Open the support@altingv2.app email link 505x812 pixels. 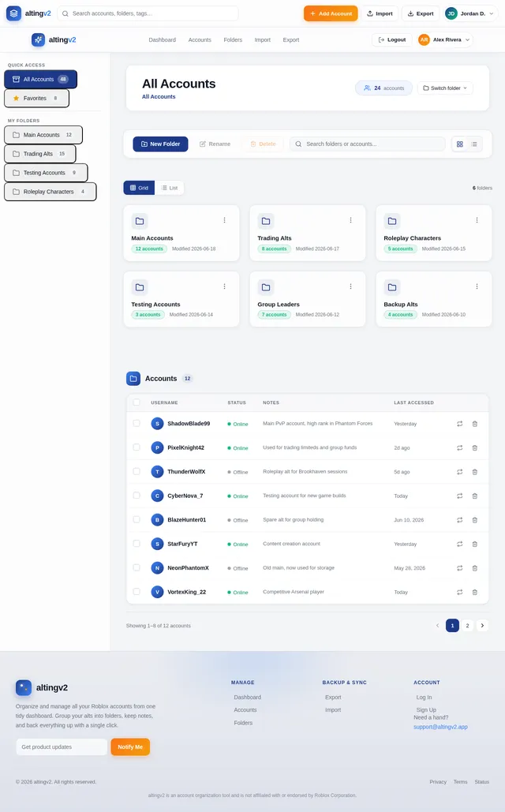click(440, 727)
